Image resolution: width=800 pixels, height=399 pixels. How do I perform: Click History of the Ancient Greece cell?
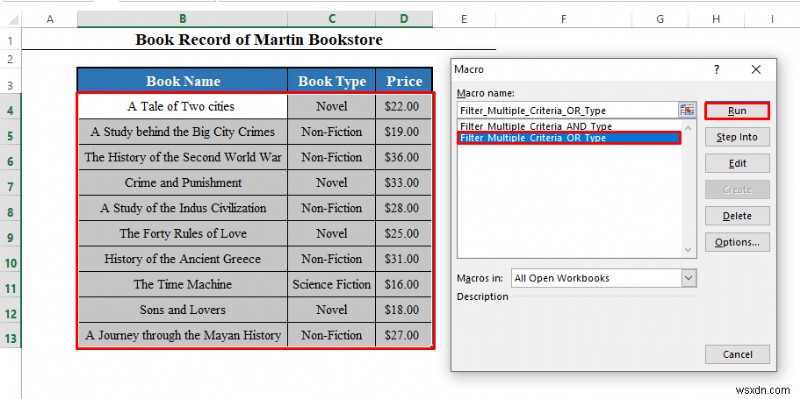[183, 259]
